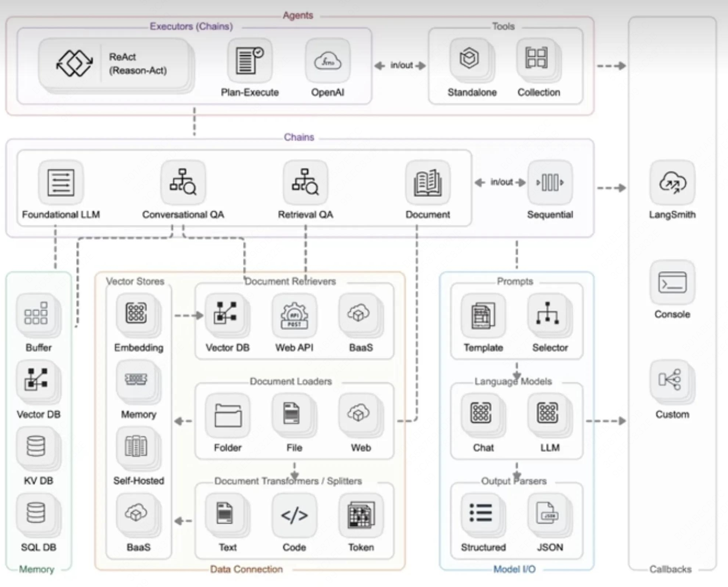Click the Executors (Chains) heading

point(191,26)
